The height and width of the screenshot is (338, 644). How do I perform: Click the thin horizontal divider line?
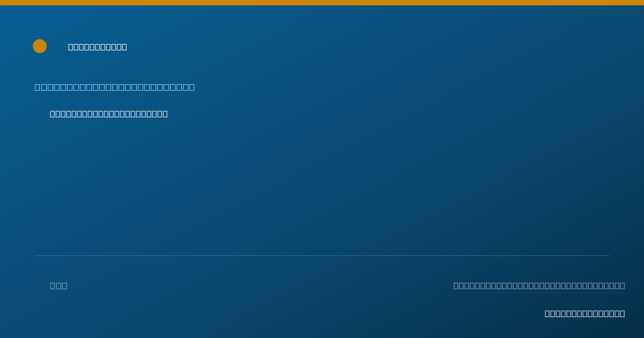pyautogui.click(x=322, y=255)
